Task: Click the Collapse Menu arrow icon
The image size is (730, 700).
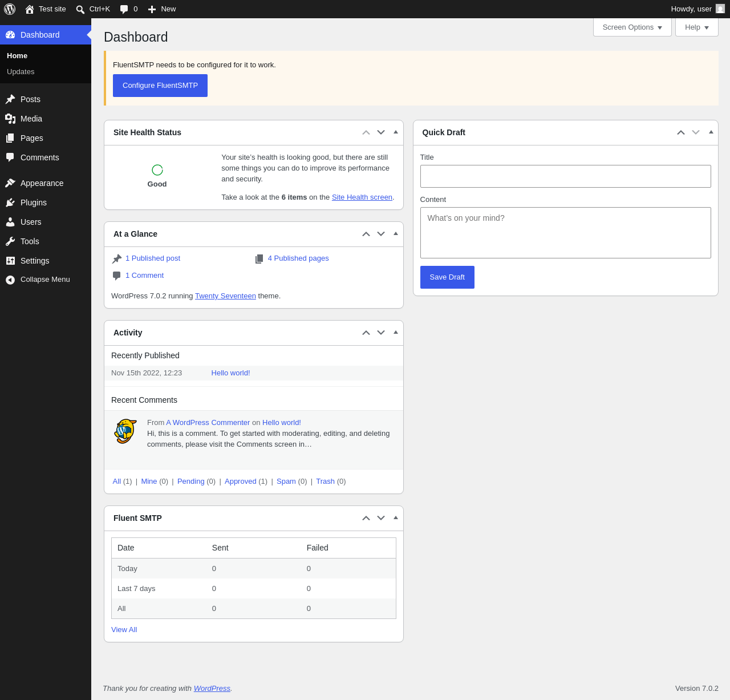Action: [x=10, y=280]
